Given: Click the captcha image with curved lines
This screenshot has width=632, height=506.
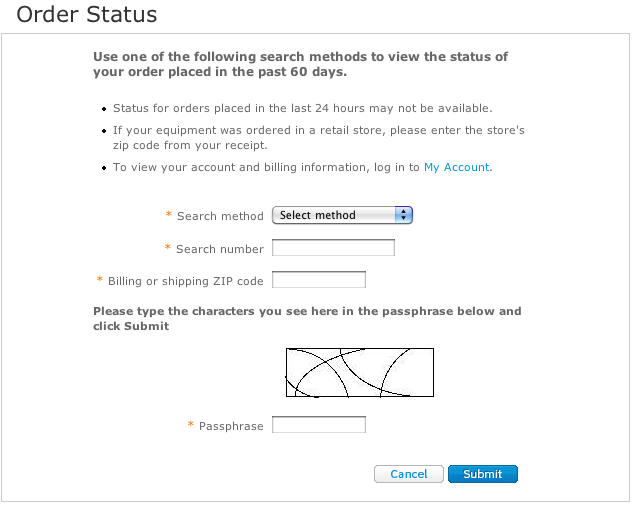Looking at the screenshot, I should (x=360, y=373).
